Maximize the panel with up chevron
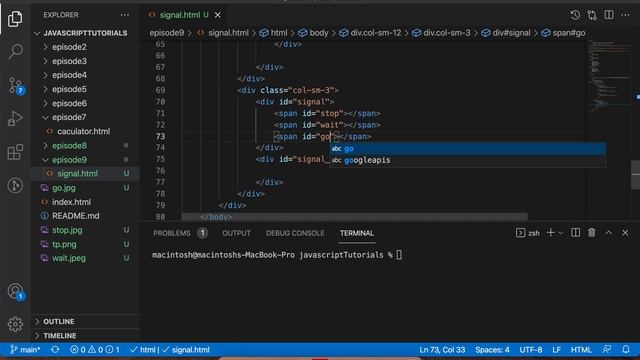The height and width of the screenshot is (360, 640). tap(609, 233)
